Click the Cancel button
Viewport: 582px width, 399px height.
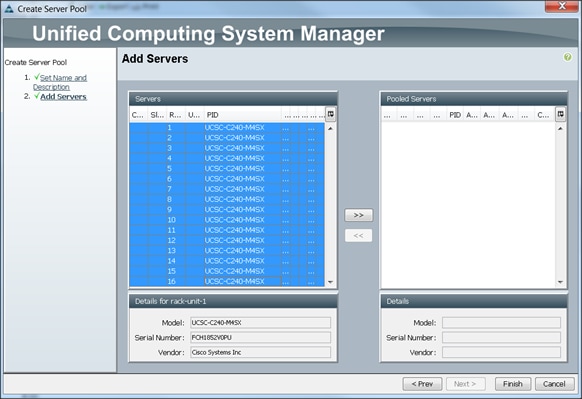[555, 384]
